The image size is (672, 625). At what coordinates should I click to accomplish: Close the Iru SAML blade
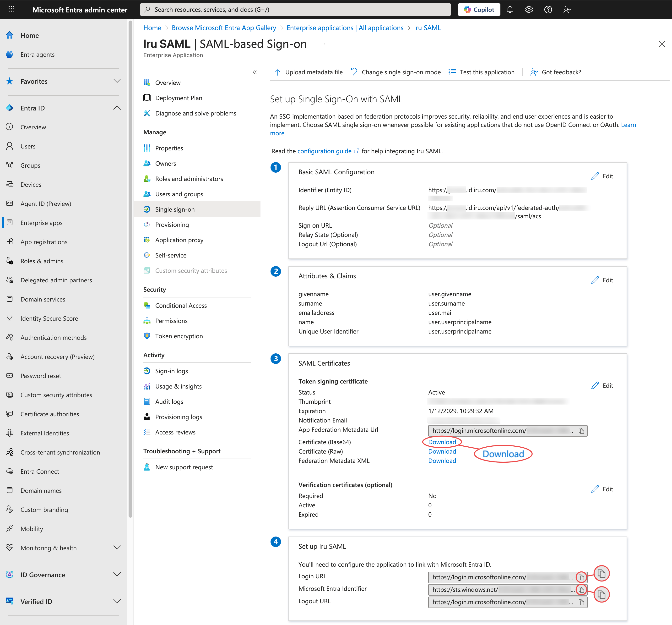coord(661,44)
